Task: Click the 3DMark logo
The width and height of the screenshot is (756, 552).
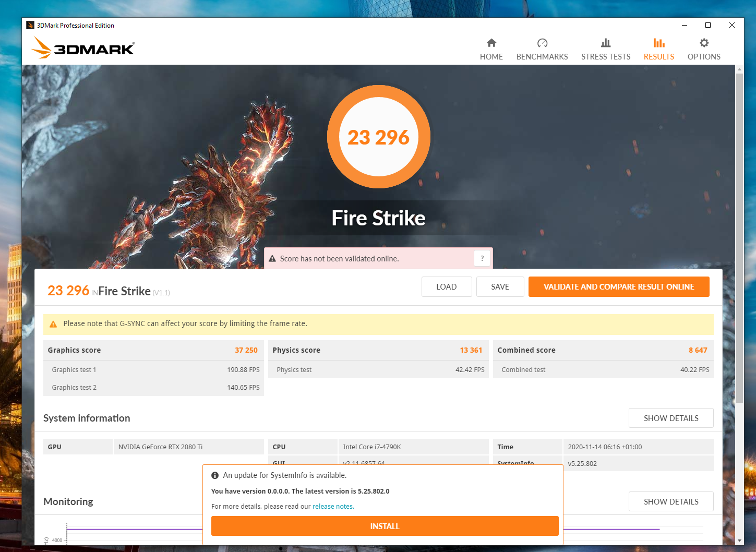Action: [82, 47]
